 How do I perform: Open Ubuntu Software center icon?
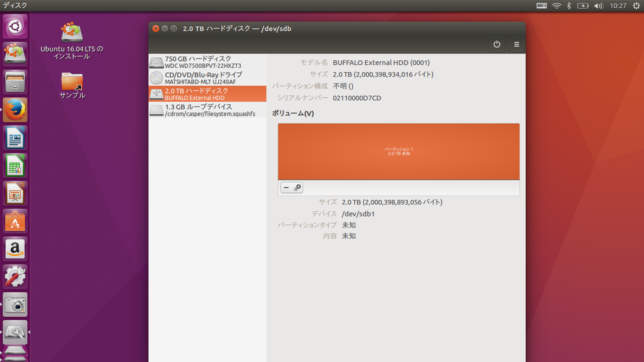[15, 221]
